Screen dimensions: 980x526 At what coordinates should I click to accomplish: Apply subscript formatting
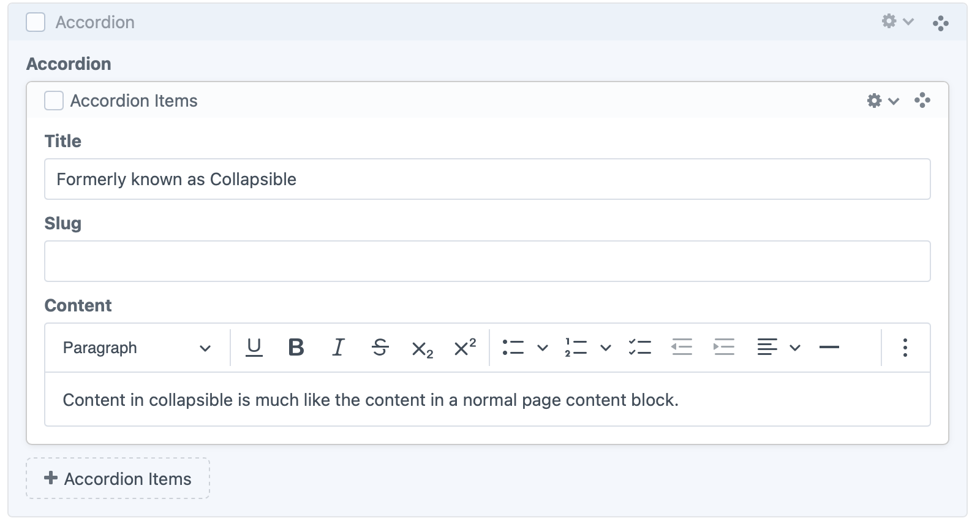point(422,349)
